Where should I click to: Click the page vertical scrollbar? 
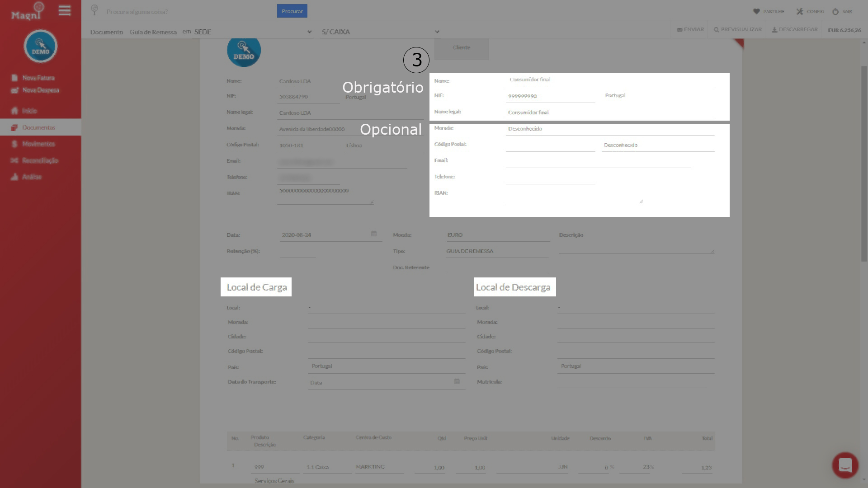coord(864,164)
